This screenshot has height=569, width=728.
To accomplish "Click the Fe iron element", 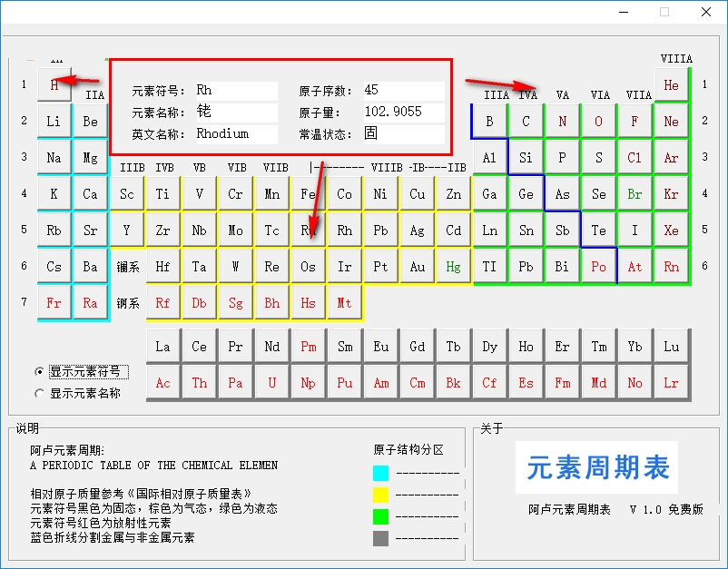I will [x=308, y=194].
